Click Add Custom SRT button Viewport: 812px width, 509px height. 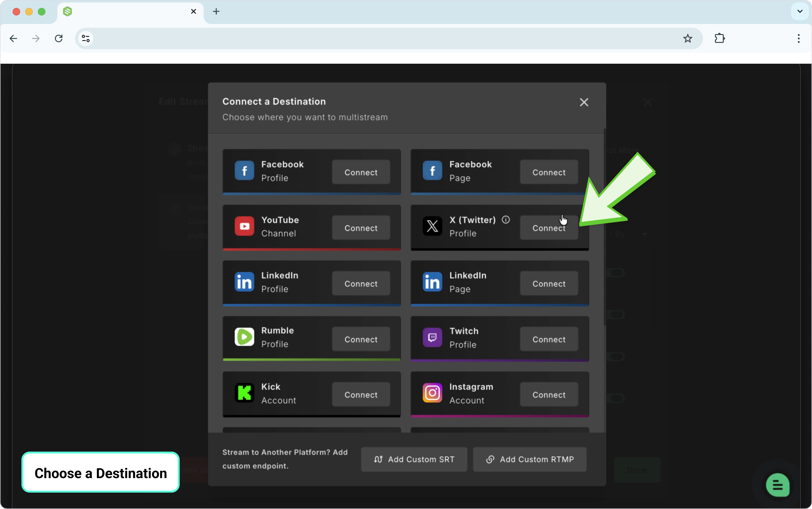pos(414,459)
